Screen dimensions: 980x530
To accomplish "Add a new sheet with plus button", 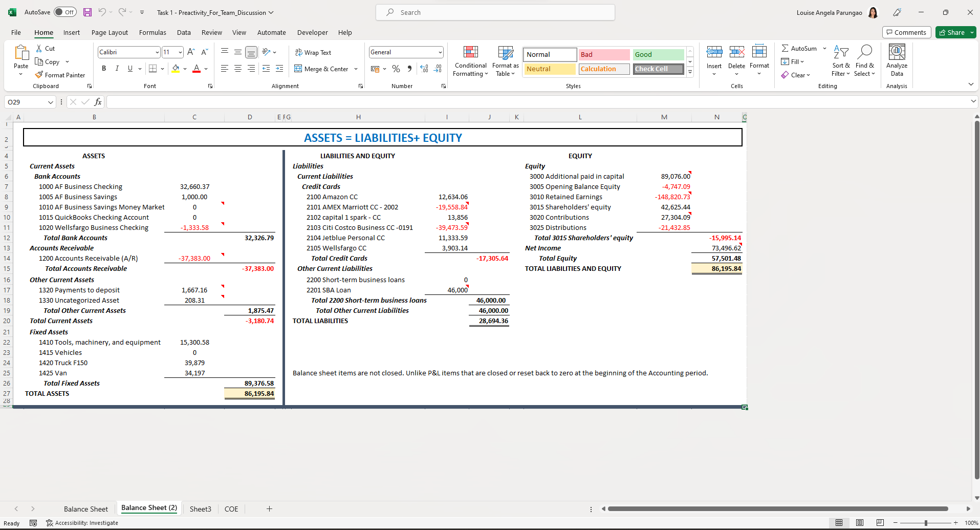I will tap(269, 508).
